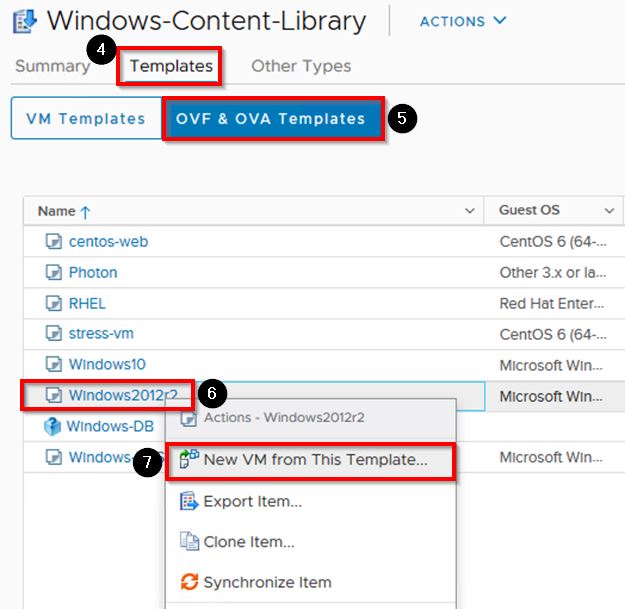Click the Windows2012r2 template icon
This screenshot has width=625, height=609.
tap(53, 395)
